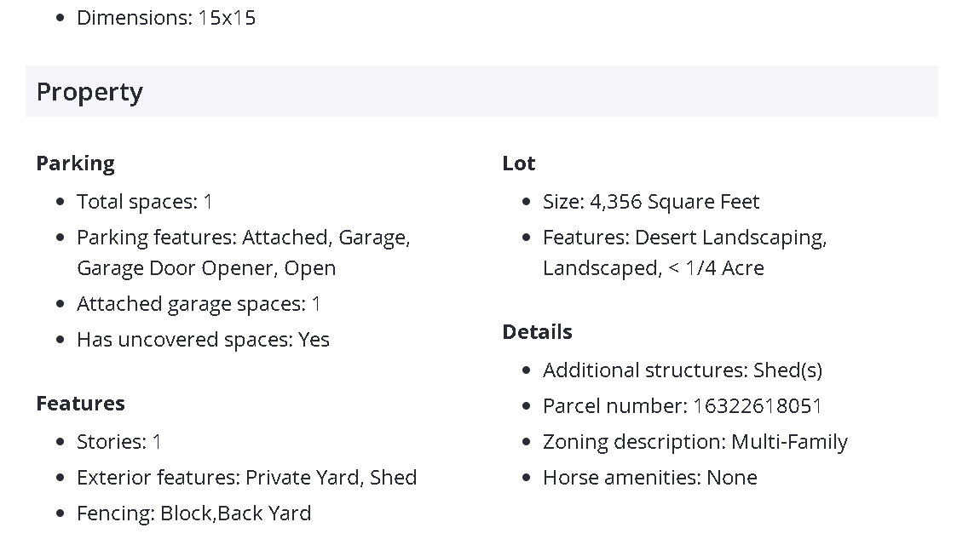Click the Zoning description Multi-Family line
The width and height of the screenshot is (980, 545).
695,442
